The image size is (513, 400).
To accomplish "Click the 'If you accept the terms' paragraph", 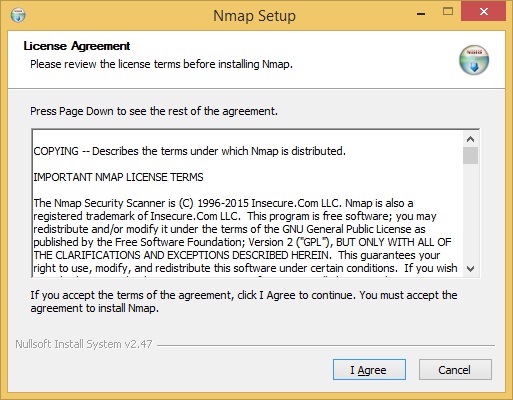I will point(244,301).
